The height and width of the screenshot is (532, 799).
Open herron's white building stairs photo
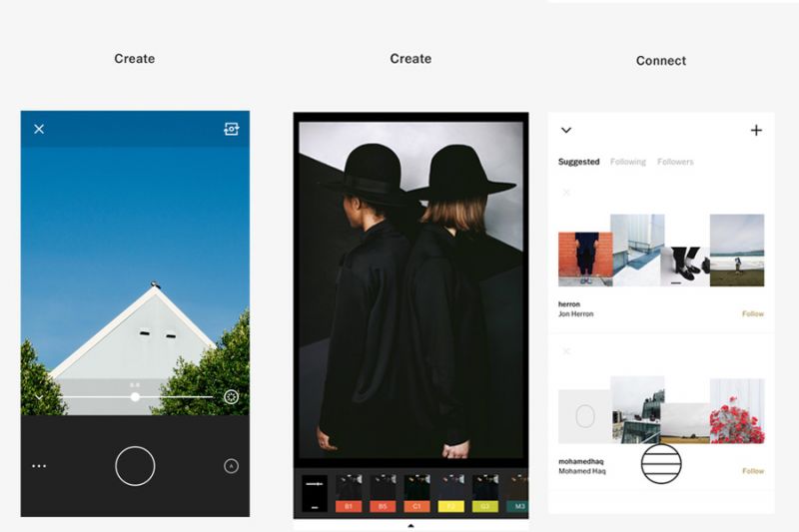637,250
